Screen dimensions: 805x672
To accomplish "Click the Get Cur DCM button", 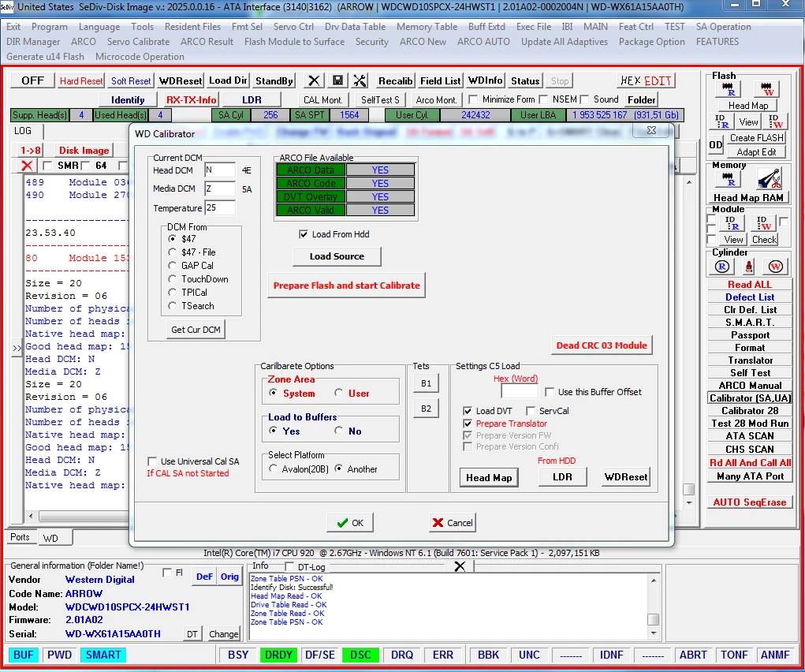I will pyautogui.click(x=196, y=330).
